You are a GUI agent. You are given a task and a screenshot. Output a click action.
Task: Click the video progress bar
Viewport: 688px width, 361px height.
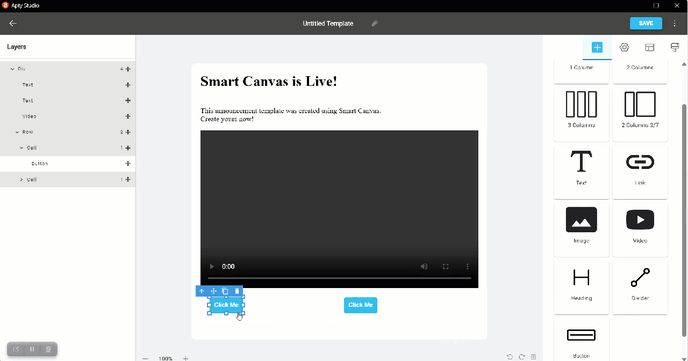click(x=339, y=278)
